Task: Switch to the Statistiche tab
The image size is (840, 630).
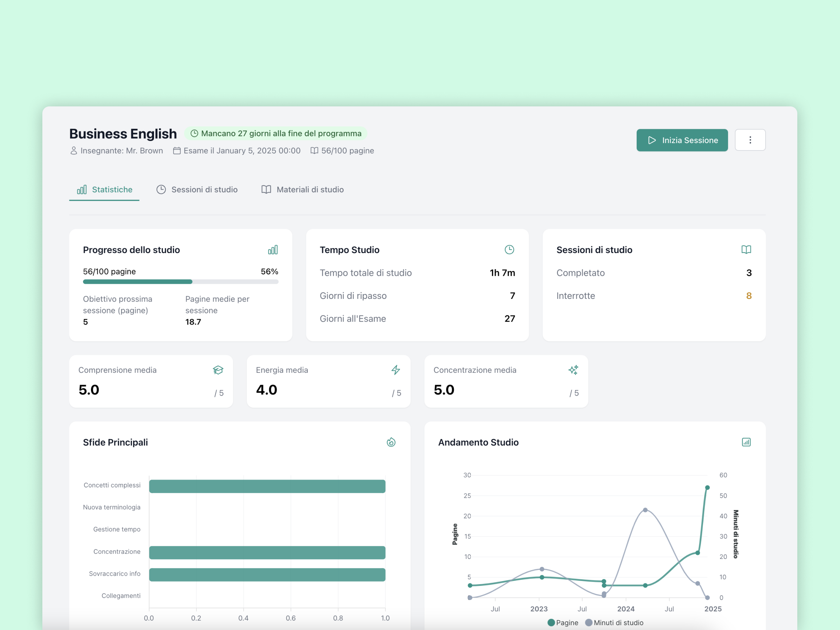Action: click(104, 189)
